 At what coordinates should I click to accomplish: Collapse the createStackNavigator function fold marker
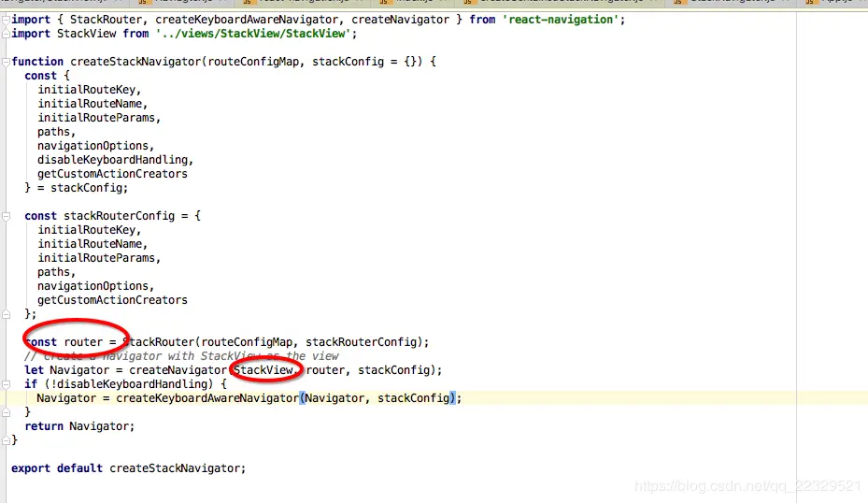(x=6, y=62)
